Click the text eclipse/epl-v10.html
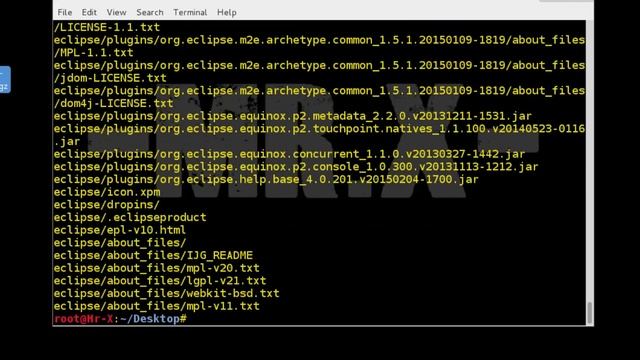 pyautogui.click(x=120, y=230)
